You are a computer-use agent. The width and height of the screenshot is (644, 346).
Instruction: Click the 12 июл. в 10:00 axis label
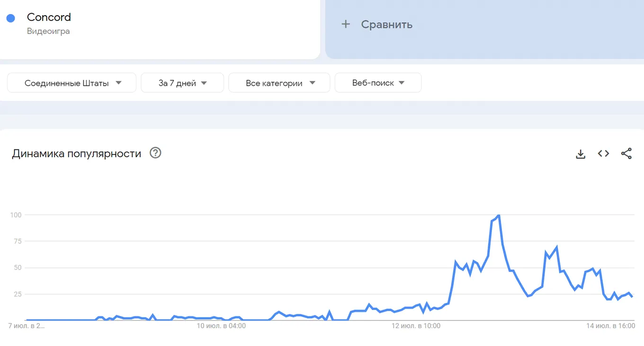click(x=416, y=326)
